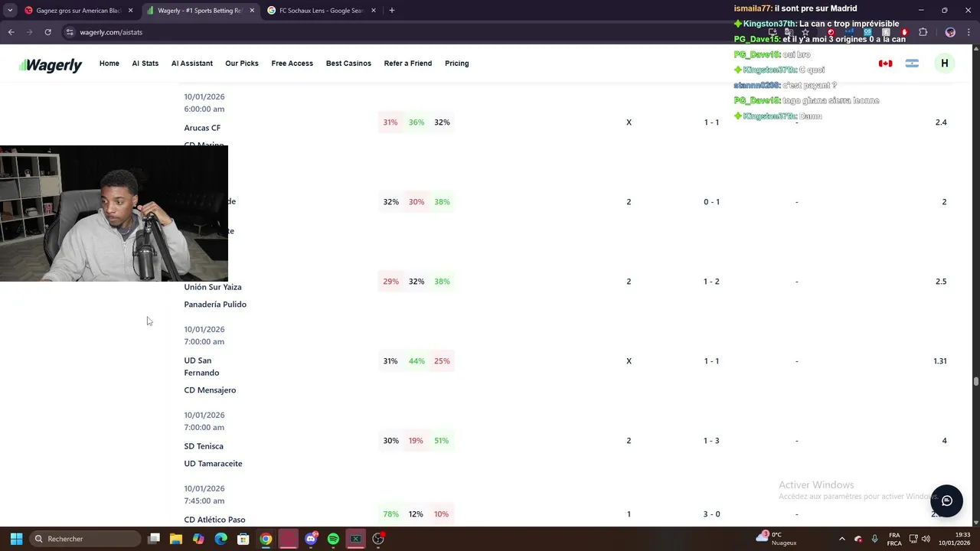The width and height of the screenshot is (980, 551).
Task: Click the 51% away probability for SD Tenisca
Action: coord(442,441)
